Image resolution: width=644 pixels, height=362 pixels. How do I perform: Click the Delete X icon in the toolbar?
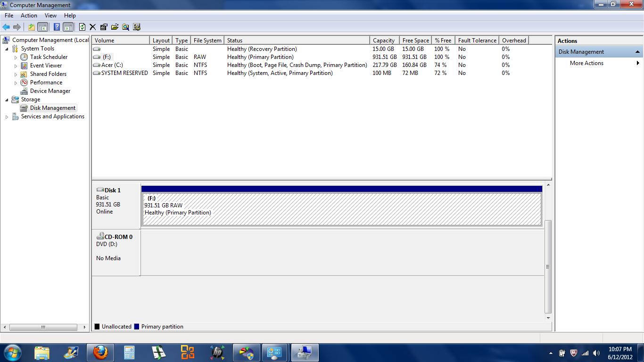[x=92, y=27]
